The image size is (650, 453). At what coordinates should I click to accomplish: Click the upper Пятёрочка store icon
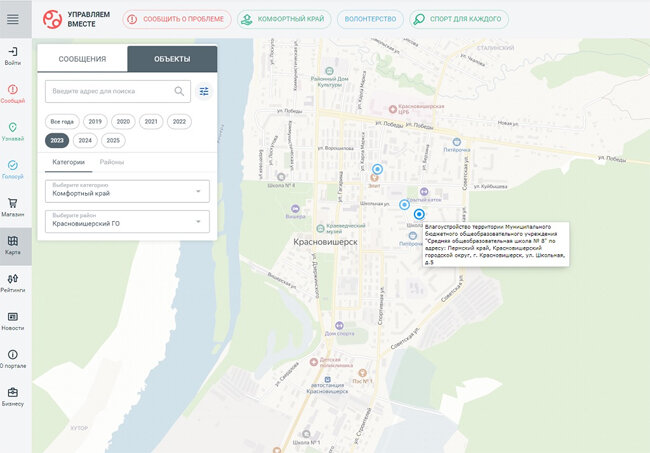click(x=456, y=142)
